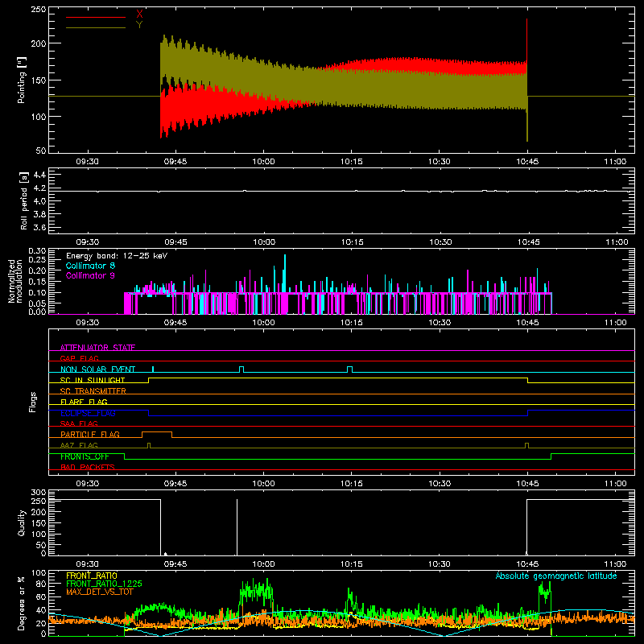644x644 pixels.
Task: Click the Pointing axis title
Action: (x=22, y=80)
